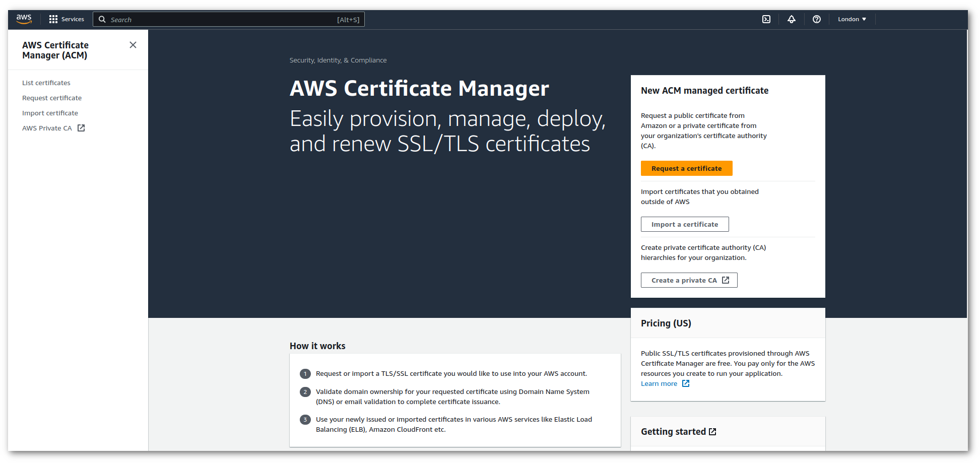The image size is (980, 463).
Task: Open the AWS home logo
Action: pyautogui.click(x=24, y=19)
